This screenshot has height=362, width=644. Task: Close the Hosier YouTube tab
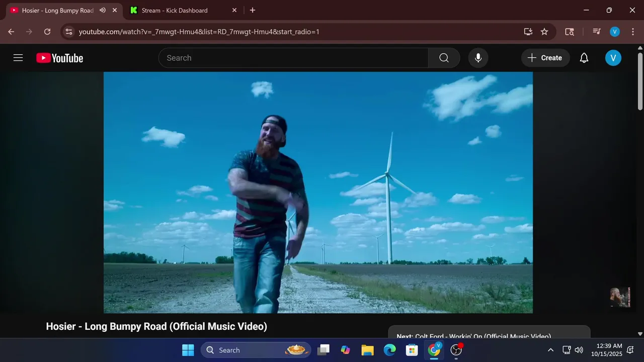tap(115, 10)
